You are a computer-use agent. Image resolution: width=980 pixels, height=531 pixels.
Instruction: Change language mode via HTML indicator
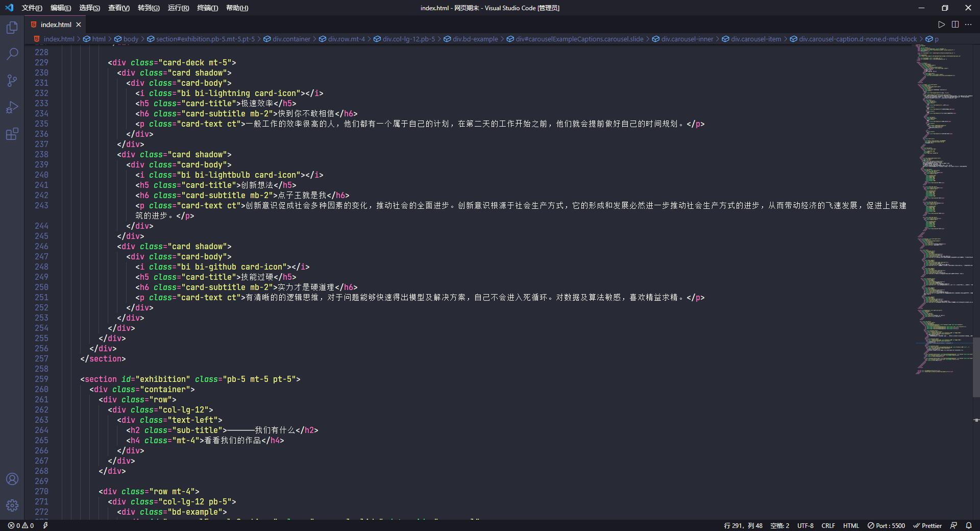[851, 525]
